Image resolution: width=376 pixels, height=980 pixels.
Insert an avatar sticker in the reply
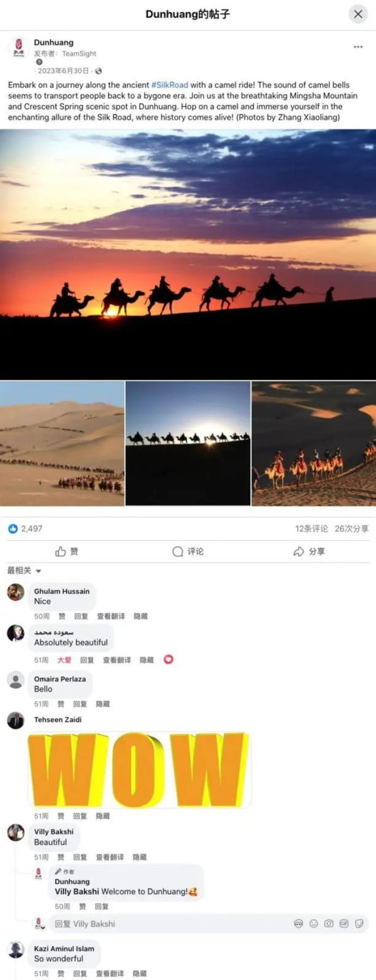click(298, 923)
